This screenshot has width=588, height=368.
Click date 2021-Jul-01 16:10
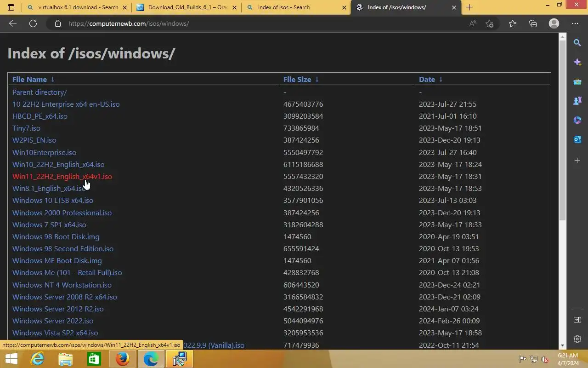448,116
